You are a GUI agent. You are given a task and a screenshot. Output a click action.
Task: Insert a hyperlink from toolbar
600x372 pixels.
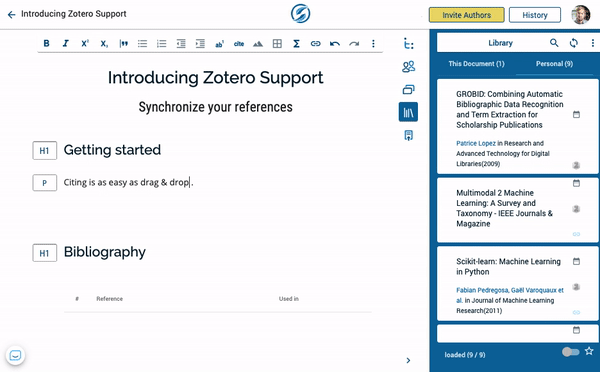[315, 44]
